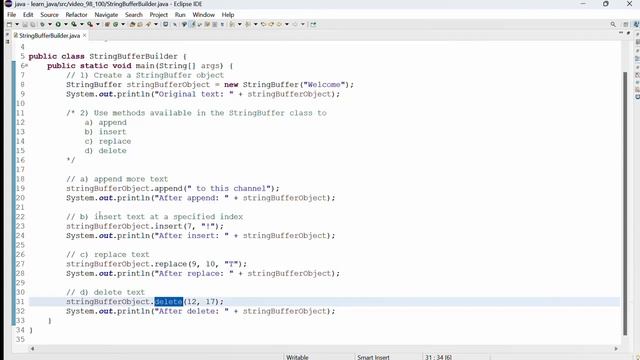Open the Refactor menu
The image size is (640, 360).
pyautogui.click(x=76, y=15)
